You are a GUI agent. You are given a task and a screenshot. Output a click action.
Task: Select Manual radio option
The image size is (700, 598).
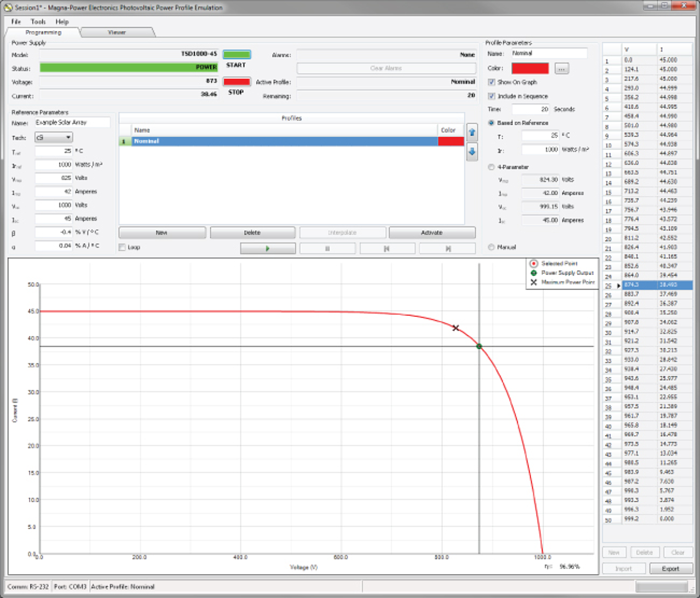pyautogui.click(x=491, y=247)
